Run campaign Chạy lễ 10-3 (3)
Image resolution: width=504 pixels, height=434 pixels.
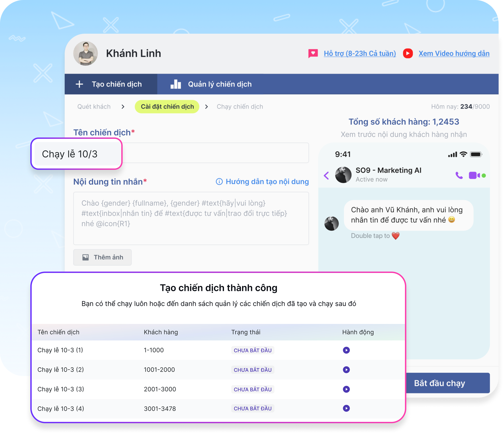346,389
